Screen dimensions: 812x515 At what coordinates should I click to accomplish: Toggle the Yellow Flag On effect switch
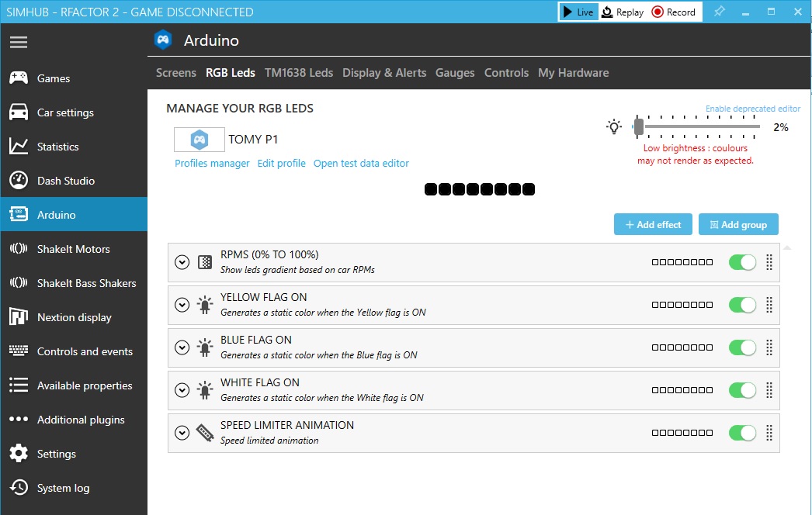[x=742, y=305]
